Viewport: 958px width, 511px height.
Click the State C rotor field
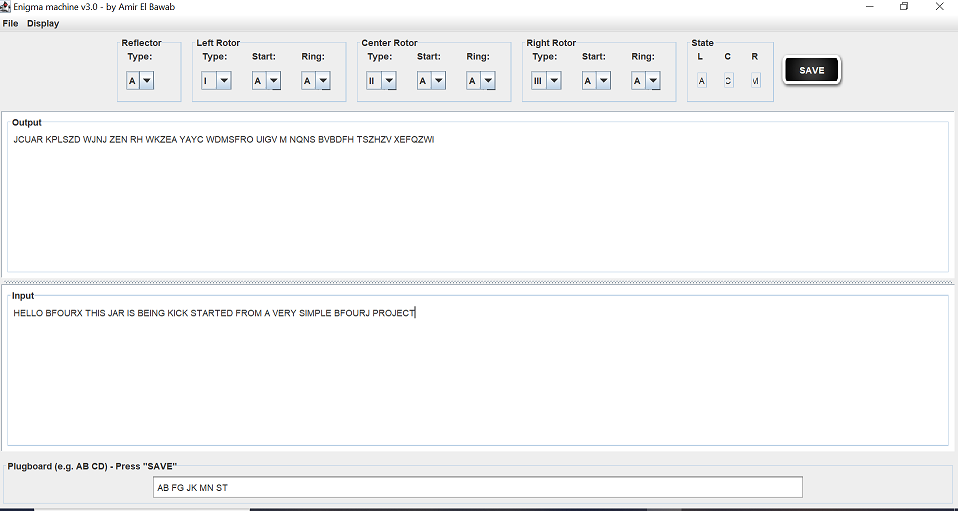[x=728, y=81]
